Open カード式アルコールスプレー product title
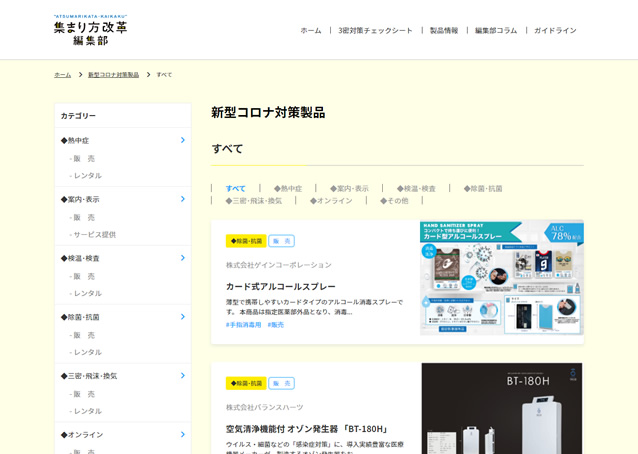This screenshot has width=638, height=454. [281, 287]
